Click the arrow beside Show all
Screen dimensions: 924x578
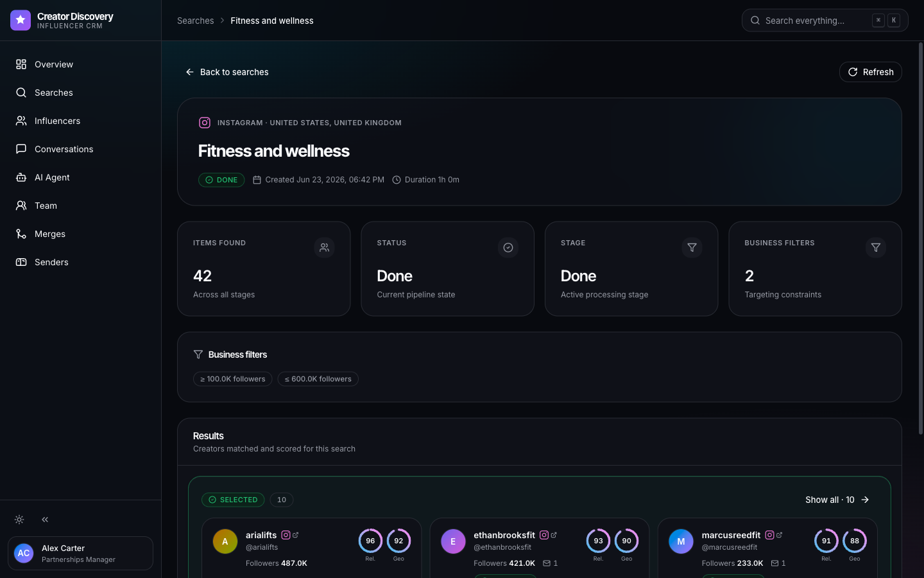pyautogui.click(x=865, y=500)
